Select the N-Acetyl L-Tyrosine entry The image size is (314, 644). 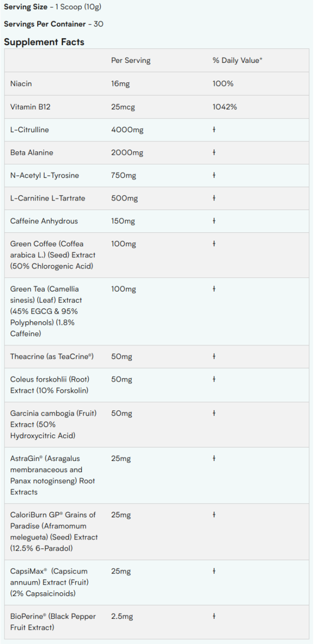45,175
